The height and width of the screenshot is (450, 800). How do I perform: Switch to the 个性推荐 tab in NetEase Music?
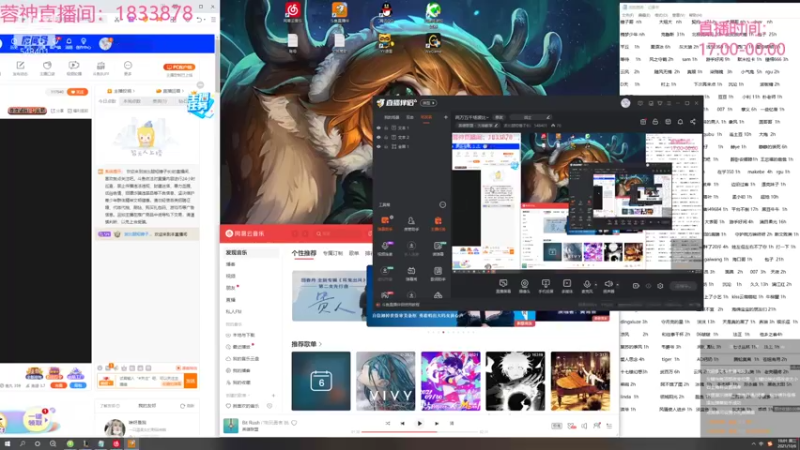tap(304, 253)
